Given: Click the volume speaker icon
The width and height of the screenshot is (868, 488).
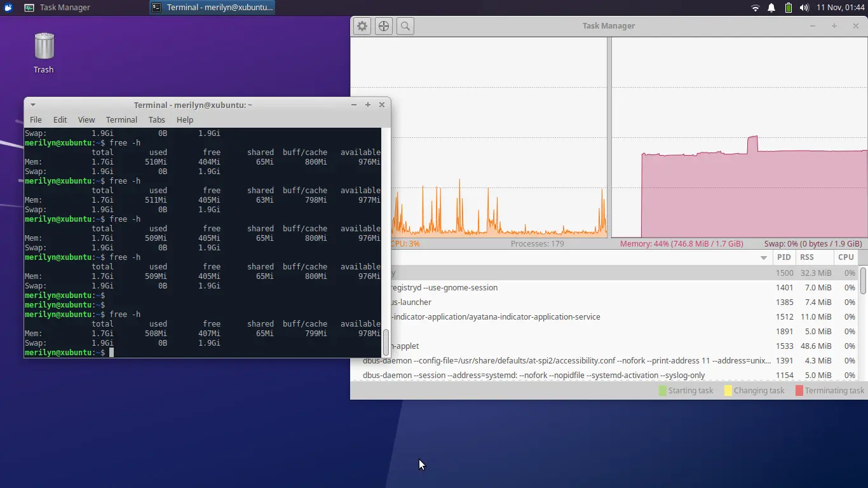Looking at the screenshot, I should click(x=804, y=8).
